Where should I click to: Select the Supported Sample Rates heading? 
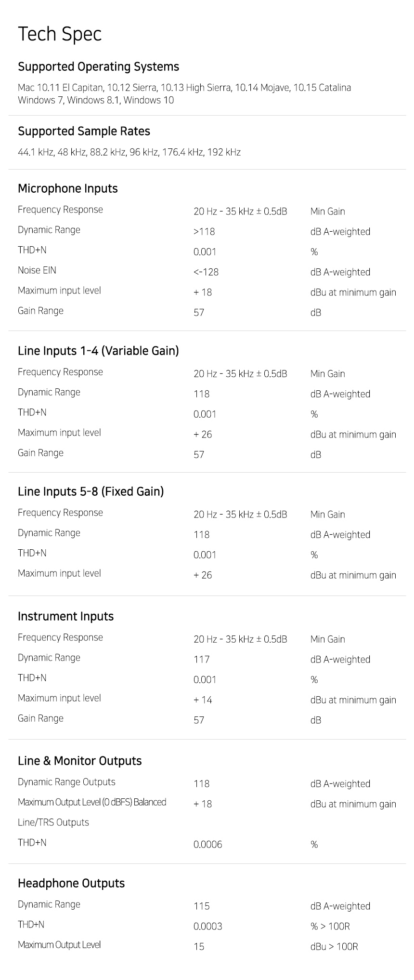click(x=84, y=131)
